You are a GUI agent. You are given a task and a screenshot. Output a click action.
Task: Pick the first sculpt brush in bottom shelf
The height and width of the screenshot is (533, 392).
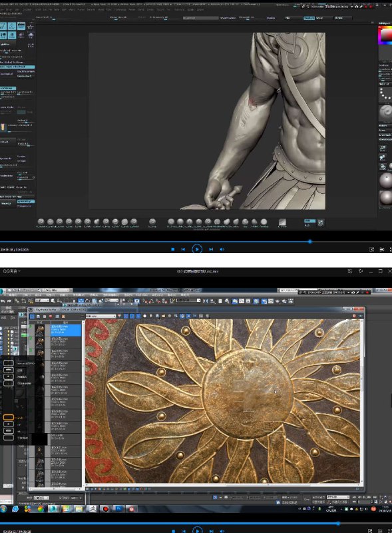[x=41, y=222]
